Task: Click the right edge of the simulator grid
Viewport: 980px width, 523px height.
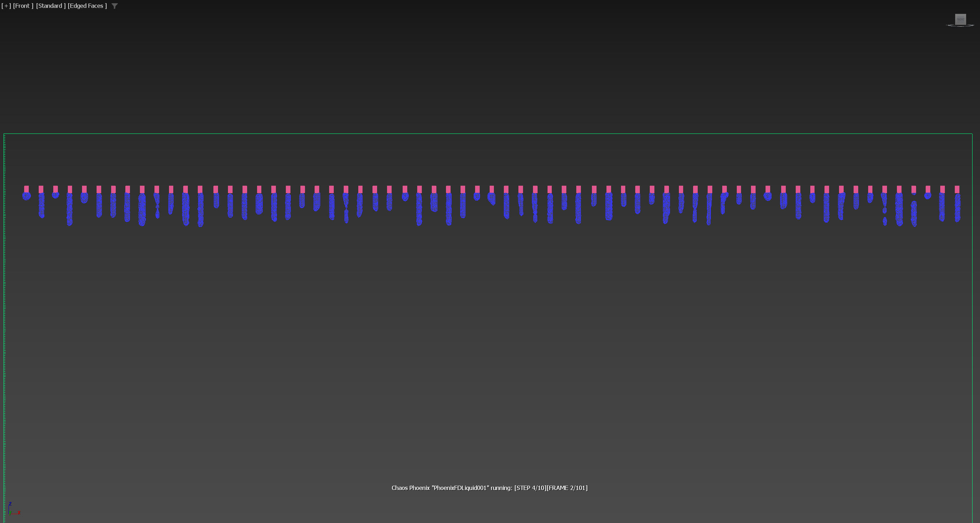Action: pos(972,327)
